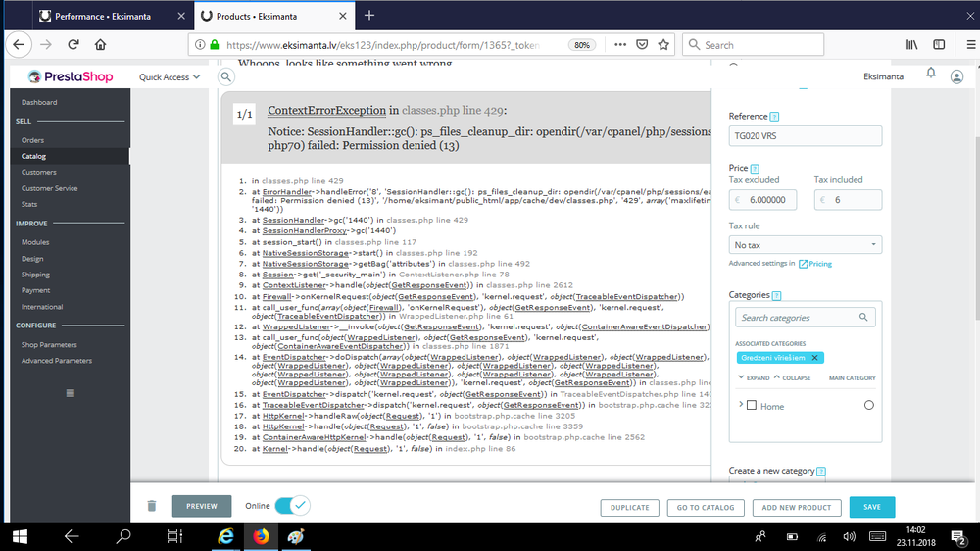Click the Price help icon
980x551 pixels.
point(755,169)
